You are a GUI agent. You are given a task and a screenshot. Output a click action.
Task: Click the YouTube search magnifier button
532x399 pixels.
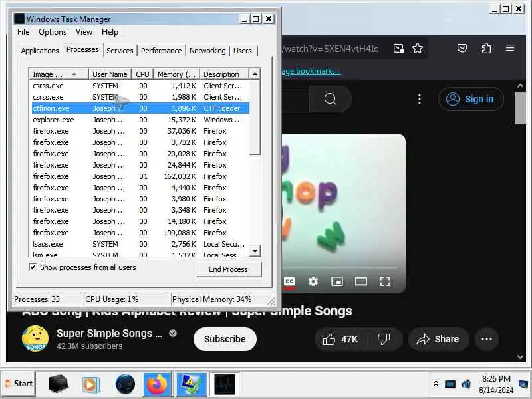330,99
